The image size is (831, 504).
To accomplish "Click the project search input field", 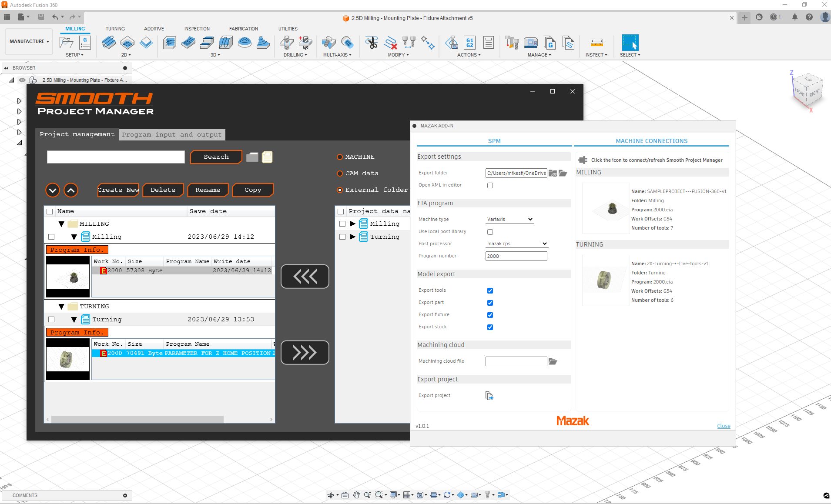I will pyautogui.click(x=116, y=157).
